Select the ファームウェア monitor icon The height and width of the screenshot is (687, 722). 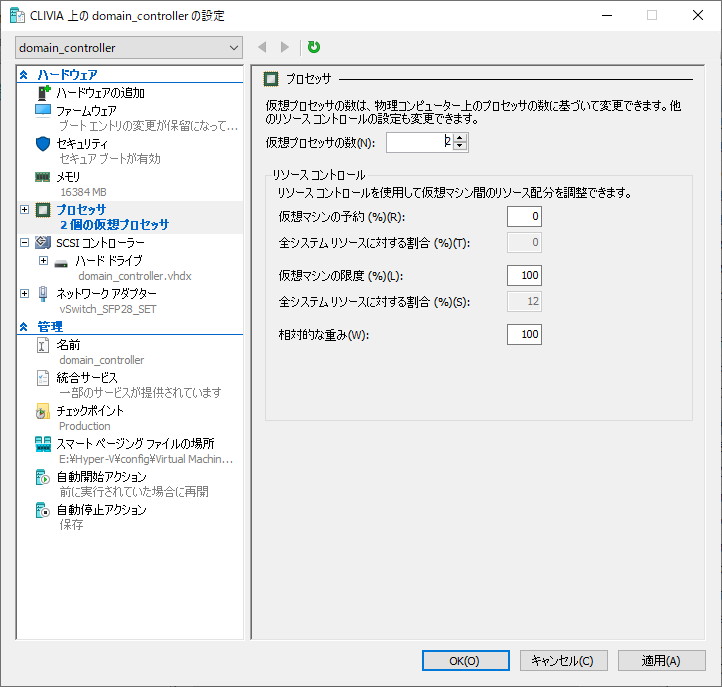(x=43, y=111)
